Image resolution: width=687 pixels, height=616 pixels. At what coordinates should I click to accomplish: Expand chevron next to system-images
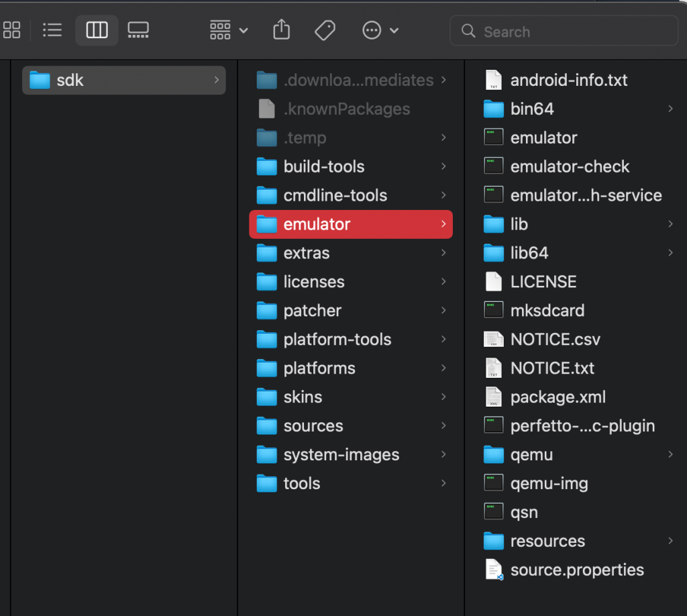click(x=443, y=455)
